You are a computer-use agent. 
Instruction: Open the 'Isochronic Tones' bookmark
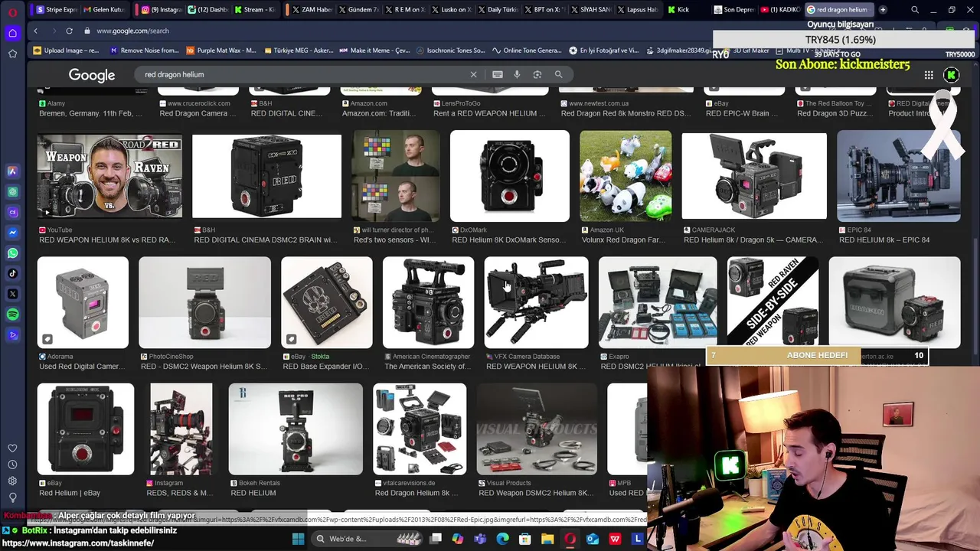450,51
